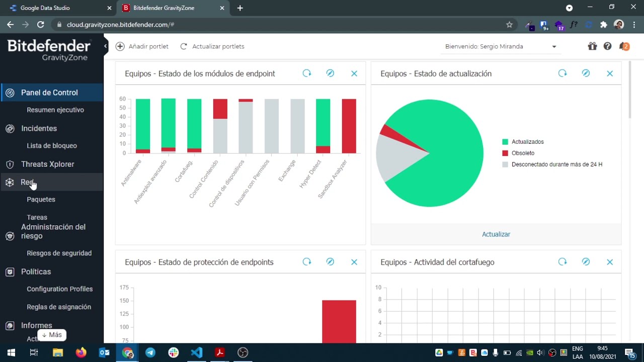Collapse the sidebar with the arrow handle
644x362 pixels.
pyautogui.click(x=106, y=46)
